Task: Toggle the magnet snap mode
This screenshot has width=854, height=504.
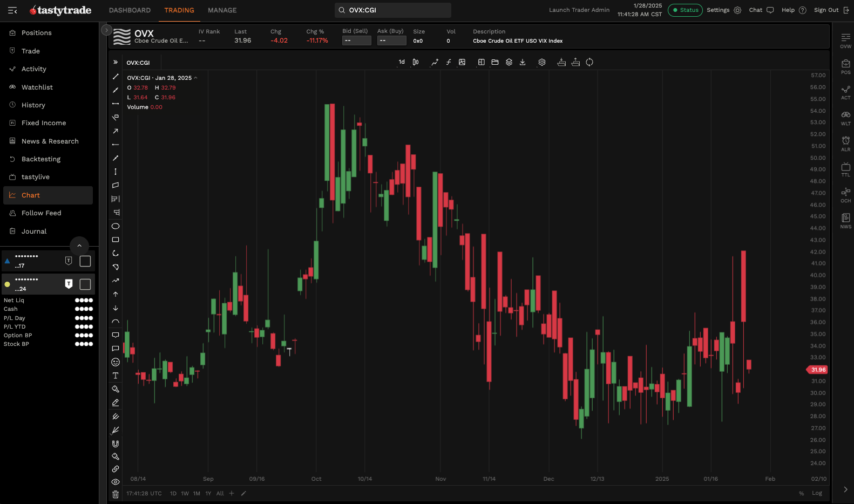Action: tap(116, 444)
